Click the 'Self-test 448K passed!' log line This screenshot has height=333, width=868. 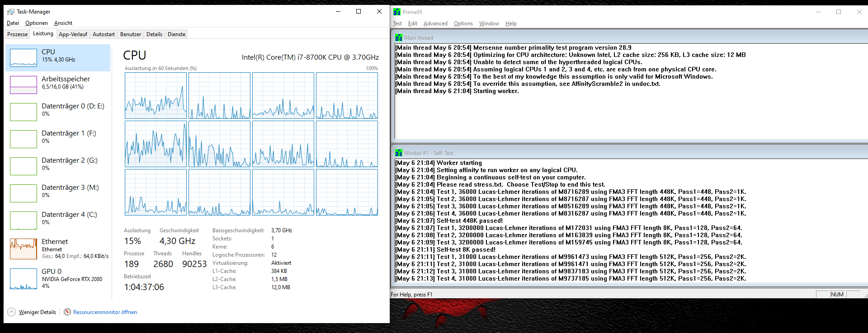coord(449,220)
